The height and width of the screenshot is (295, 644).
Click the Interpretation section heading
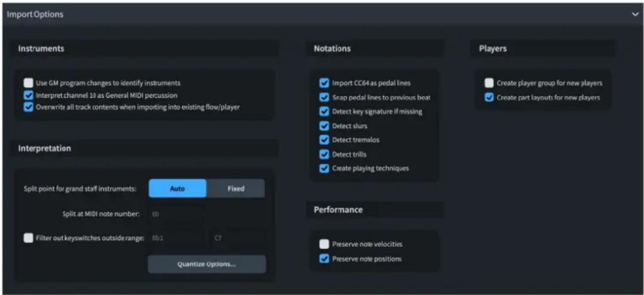point(44,148)
